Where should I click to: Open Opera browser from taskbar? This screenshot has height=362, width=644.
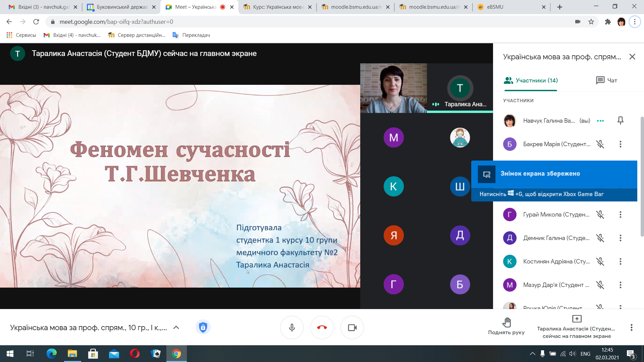pos(135,354)
